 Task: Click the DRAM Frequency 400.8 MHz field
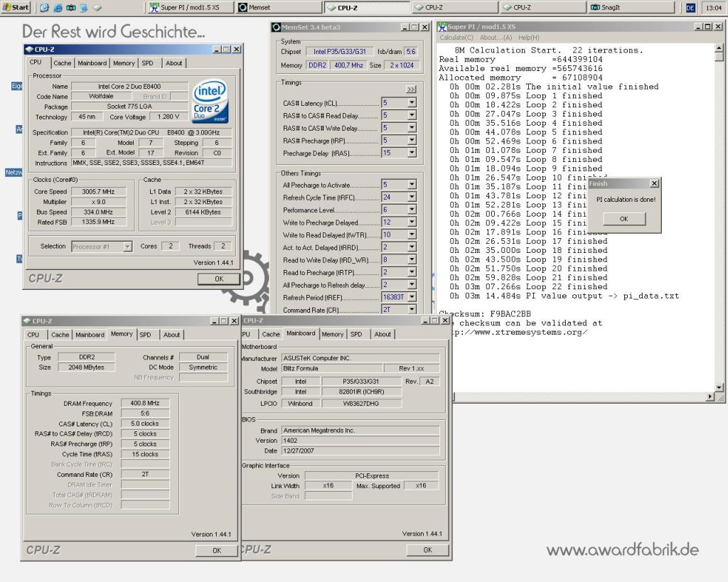tap(145, 404)
